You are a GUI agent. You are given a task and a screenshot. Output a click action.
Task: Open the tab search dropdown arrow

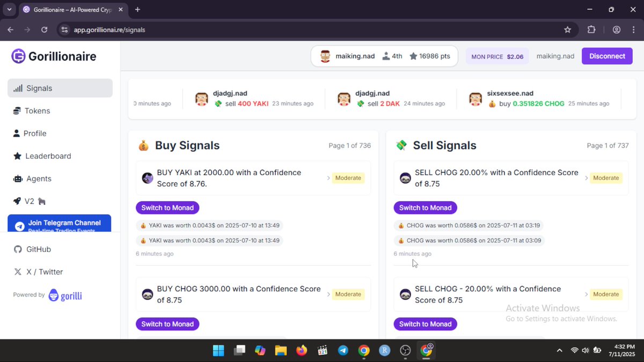pyautogui.click(x=9, y=10)
